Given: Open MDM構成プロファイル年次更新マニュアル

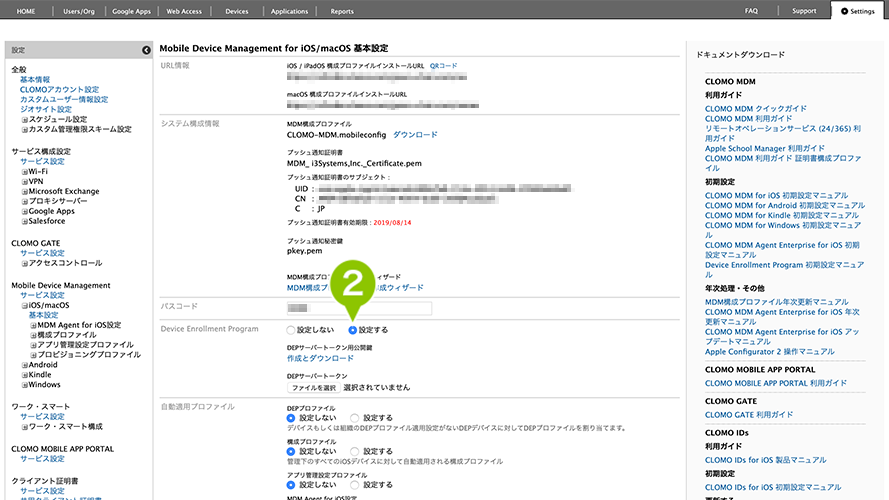Looking at the screenshot, I should [x=777, y=302].
